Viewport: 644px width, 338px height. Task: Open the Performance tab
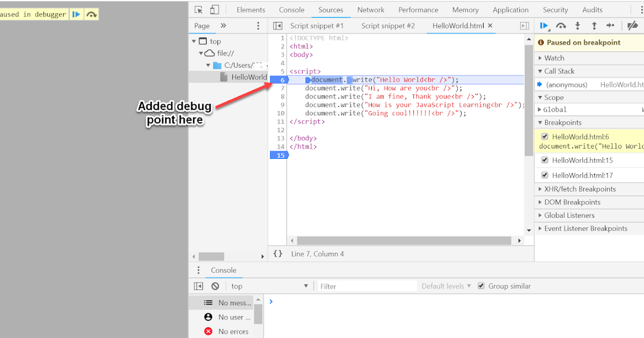point(418,10)
